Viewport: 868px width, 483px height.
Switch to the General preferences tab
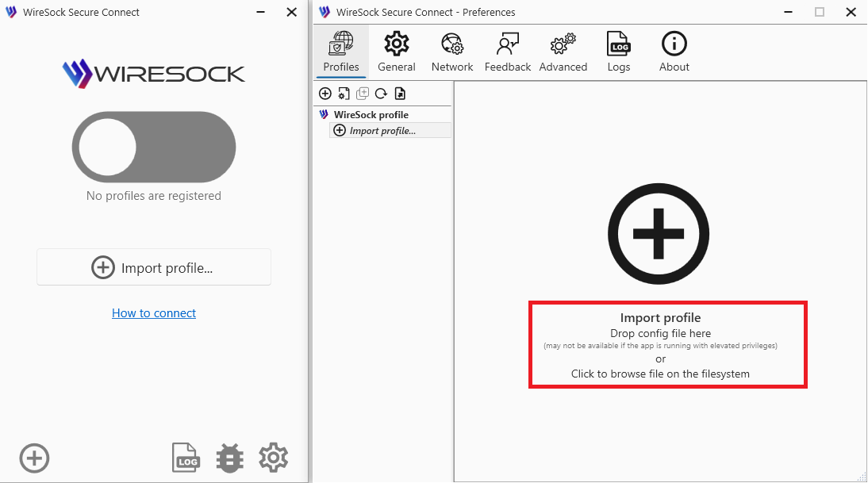click(397, 52)
